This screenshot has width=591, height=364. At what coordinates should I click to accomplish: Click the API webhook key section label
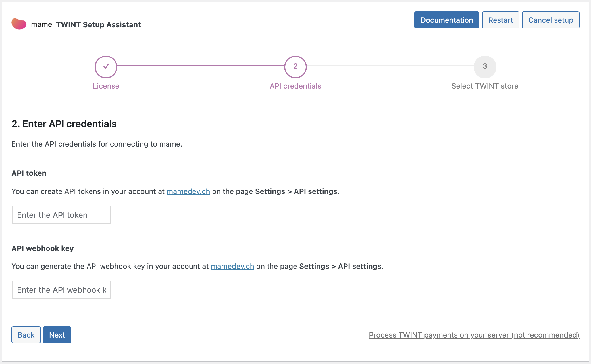click(43, 248)
